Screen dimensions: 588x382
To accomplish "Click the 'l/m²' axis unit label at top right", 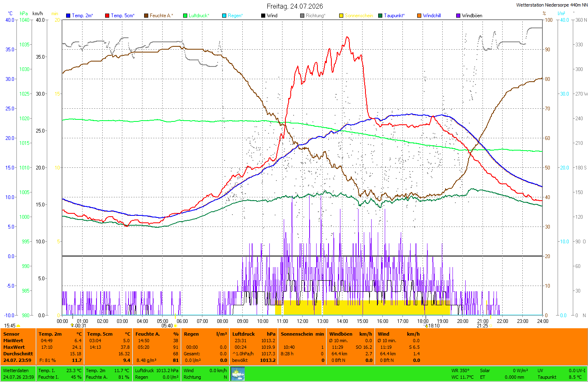I will (x=561, y=14).
